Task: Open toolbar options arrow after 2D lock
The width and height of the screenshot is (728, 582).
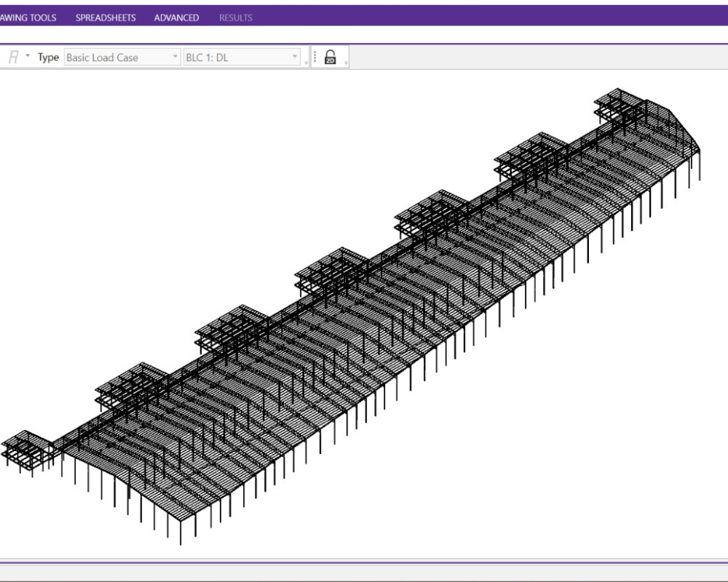Action: (346, 63)
